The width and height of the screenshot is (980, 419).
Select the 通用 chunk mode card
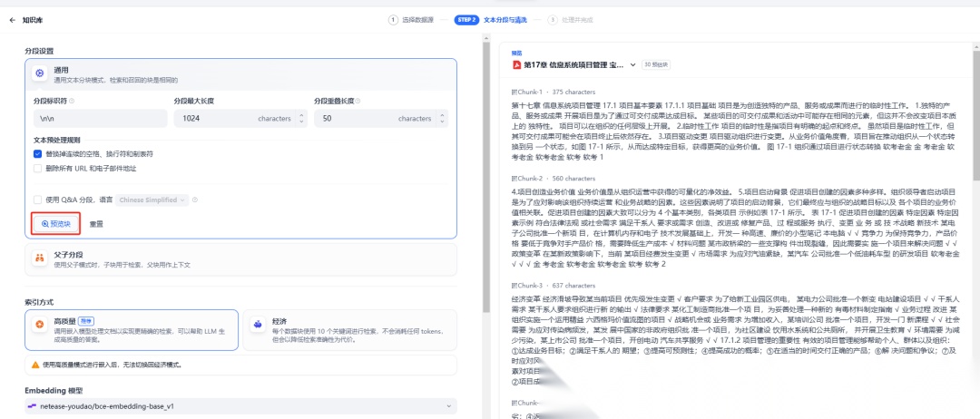pos(240,73)
